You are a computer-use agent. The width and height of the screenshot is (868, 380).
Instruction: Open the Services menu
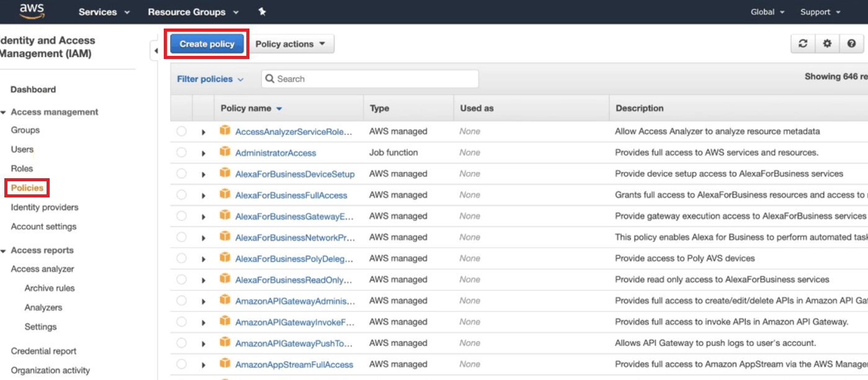[104, 12]
